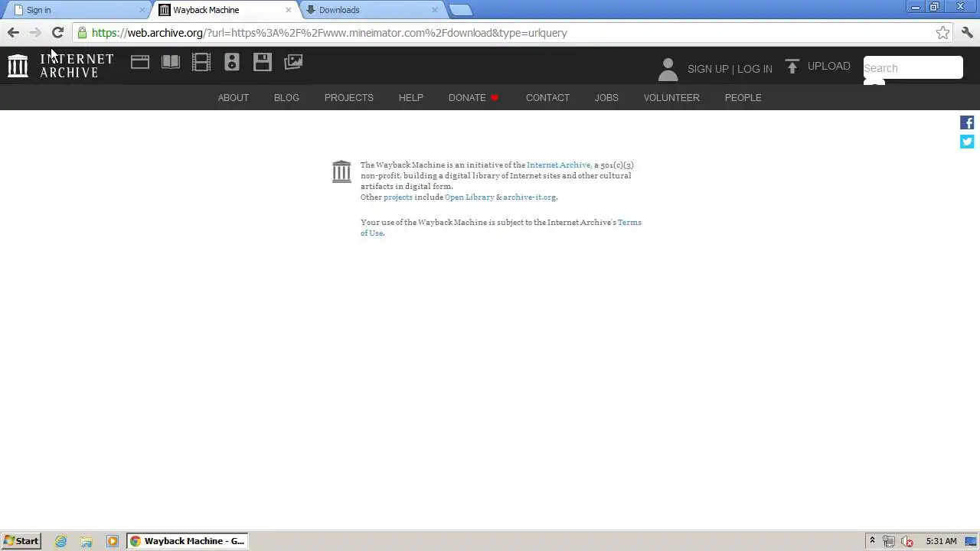Screen dimensions: 980x551
Task: Click the volume tray icon
Action: (907, 541)
